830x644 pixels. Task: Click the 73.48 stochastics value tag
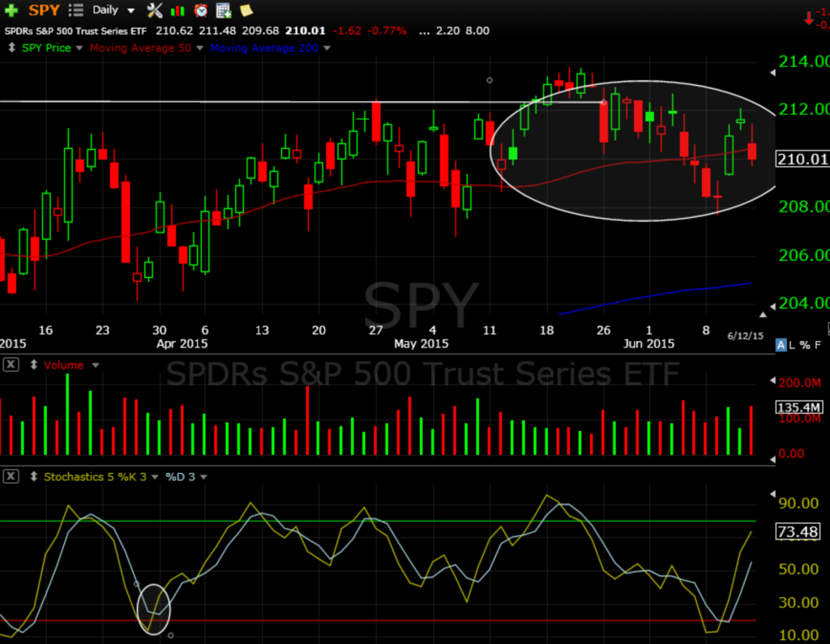point(798,531)
